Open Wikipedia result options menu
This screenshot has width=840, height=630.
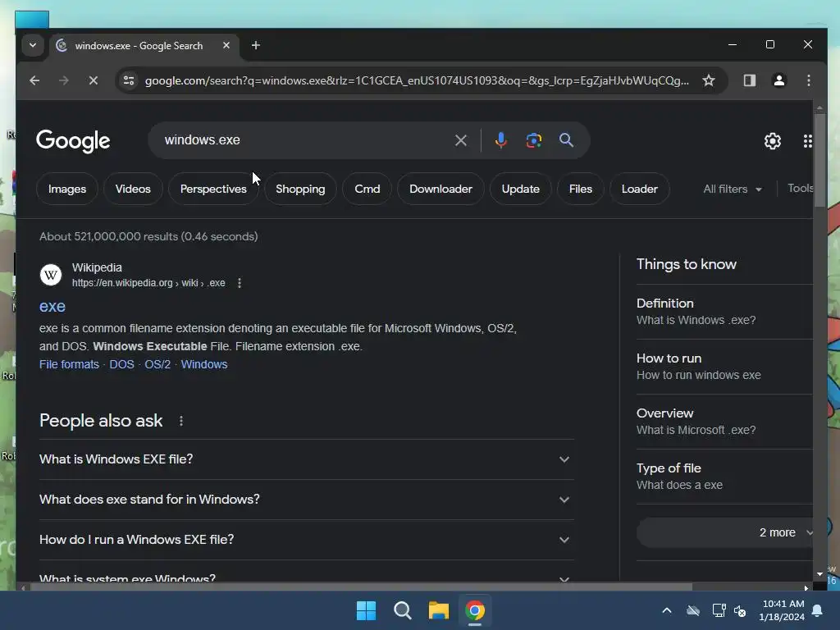pos(240,283)
